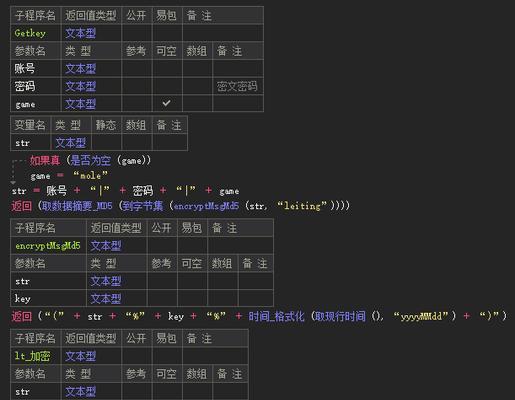Click the 时间_格式化 function name
This screenshot has width=515, height=400.
(x=276, y=316)
